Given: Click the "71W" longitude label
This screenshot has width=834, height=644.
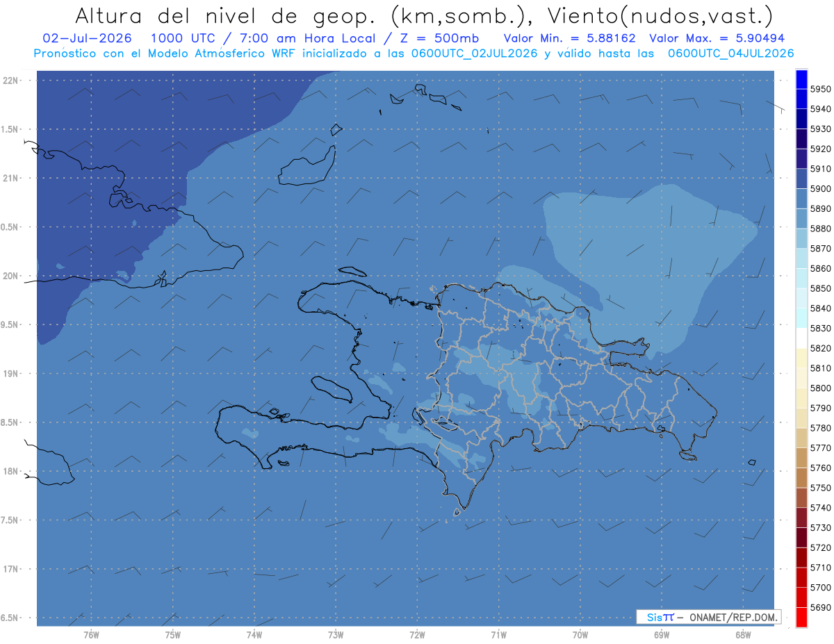Looking at the screenshot, I should pyautogui.click(x=498, y=634).
